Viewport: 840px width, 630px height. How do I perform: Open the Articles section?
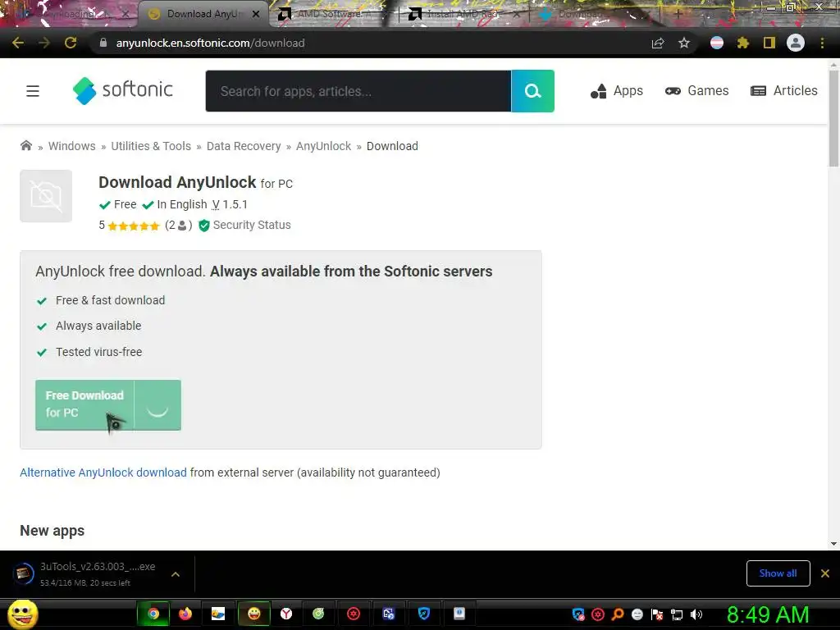pyautogui.click(x=783, y=91)
